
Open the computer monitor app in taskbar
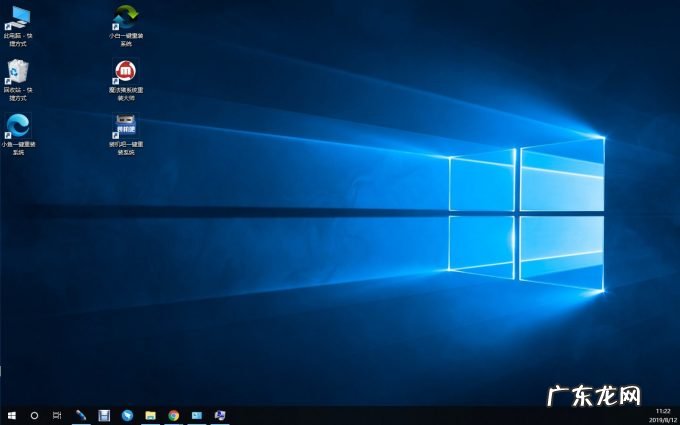point(220,415)
